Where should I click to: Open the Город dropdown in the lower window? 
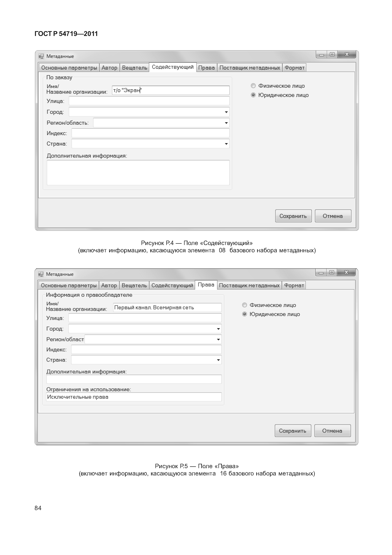point(218,329)
